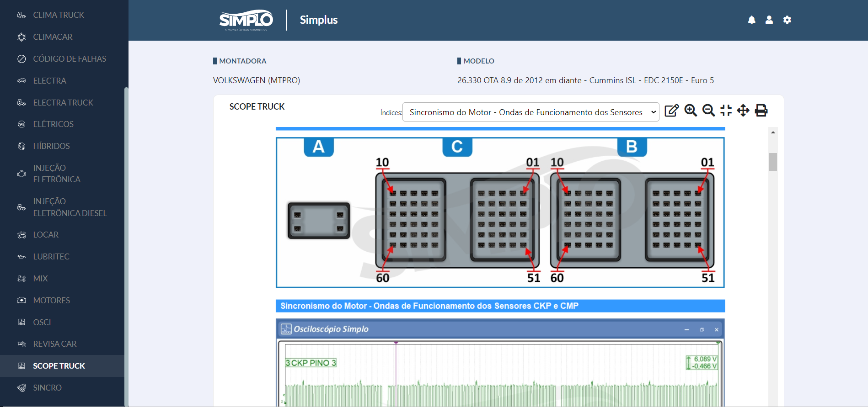
Task: Expand the Índices dropdown
Action: pos(530,112)
